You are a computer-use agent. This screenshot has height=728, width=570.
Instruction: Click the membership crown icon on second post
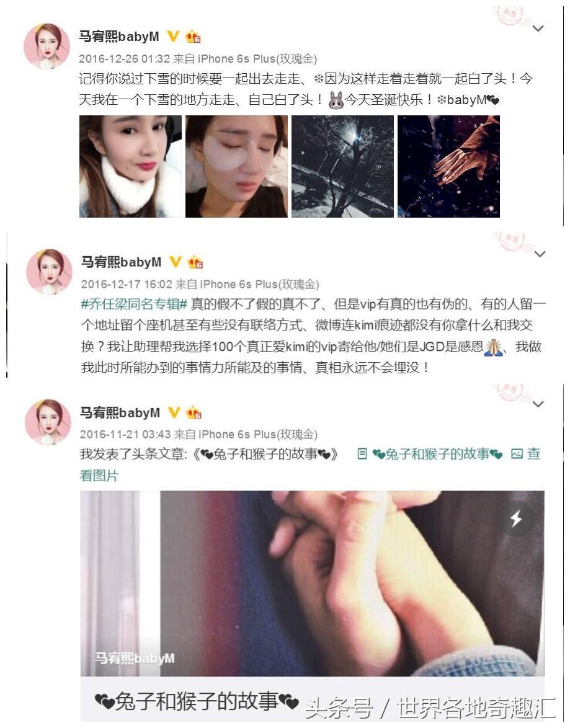(195, 262)
